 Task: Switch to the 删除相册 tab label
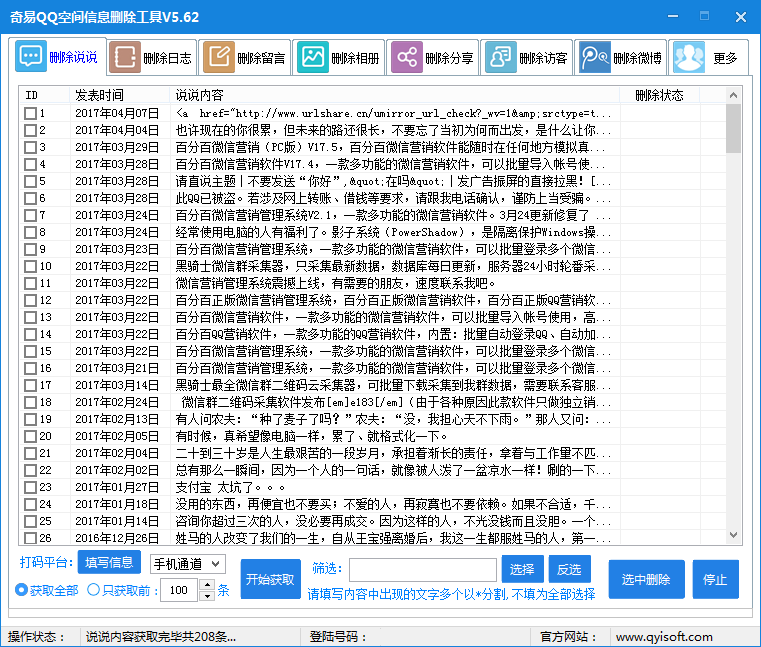[x=355, y=59]
